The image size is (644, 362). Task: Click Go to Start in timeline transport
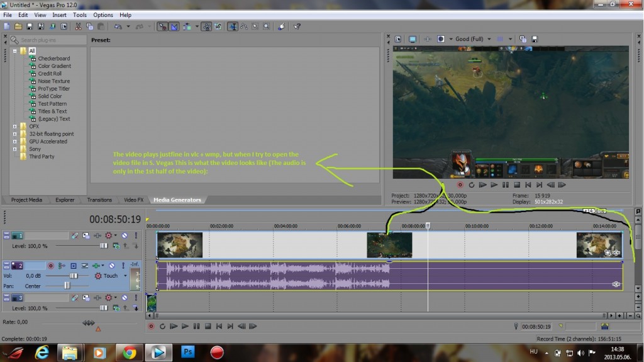[x=219, y=326]
